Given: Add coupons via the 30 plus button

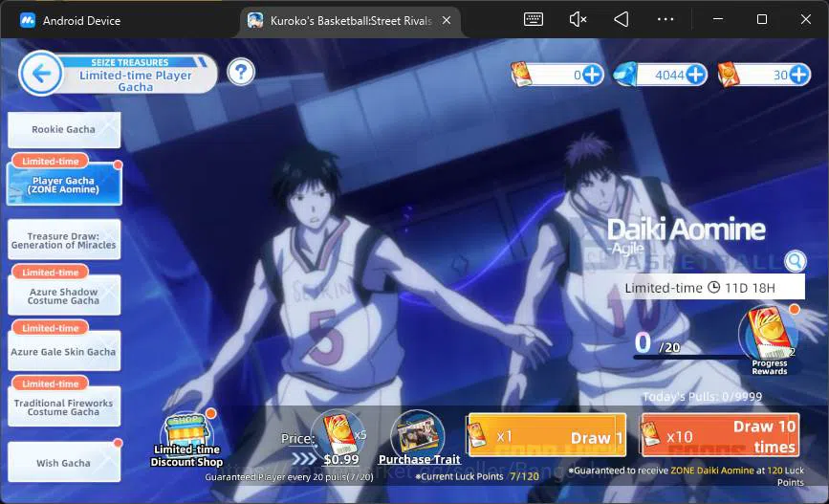Looking at the screenshot, I should 799,75.
